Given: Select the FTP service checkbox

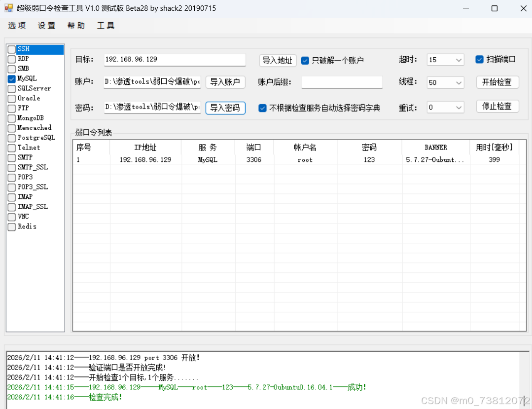Looking at the screenshot, I should click(11, 108).
